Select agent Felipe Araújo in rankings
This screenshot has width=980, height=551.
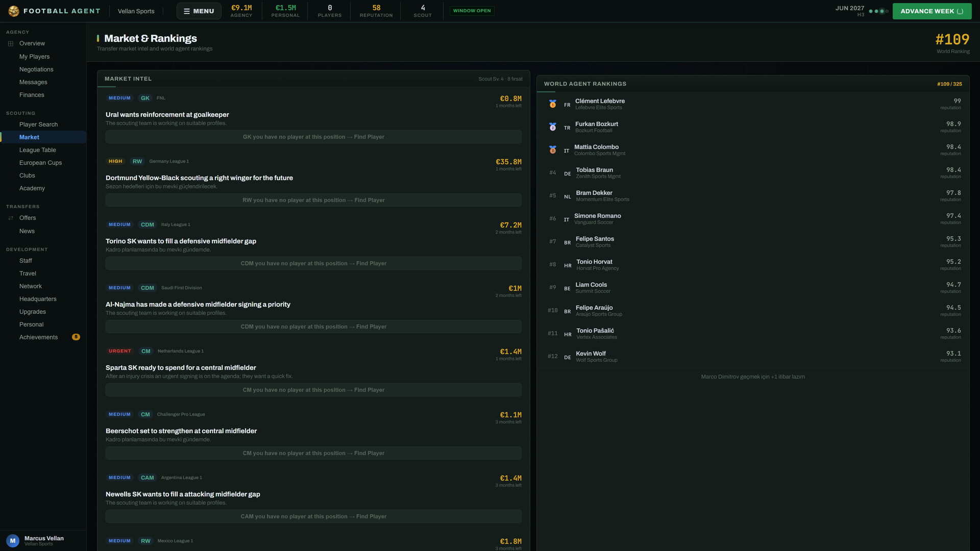coord(753,311)
